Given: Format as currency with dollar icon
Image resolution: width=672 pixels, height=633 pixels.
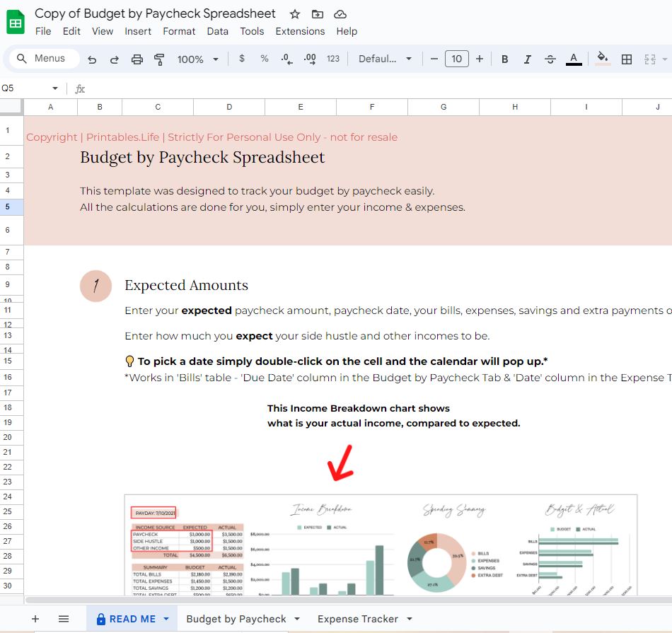Looking at the screenshot, I should pos(242,58).
